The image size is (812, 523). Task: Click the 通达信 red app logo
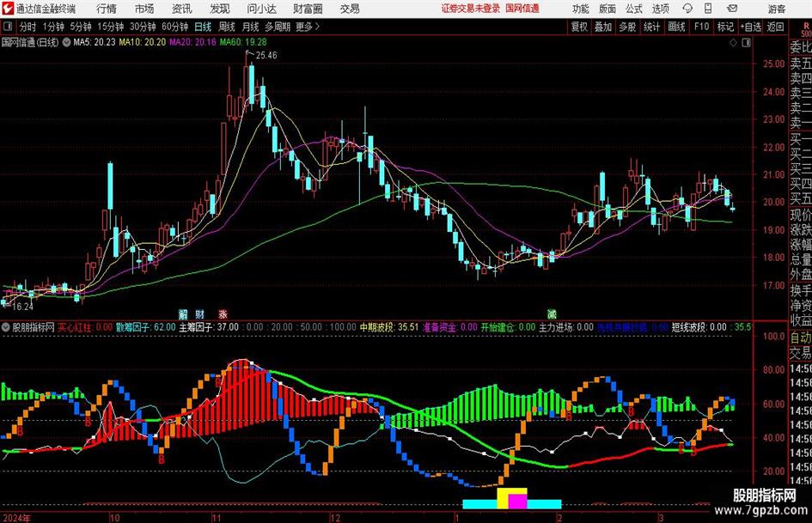pos(8,9)
